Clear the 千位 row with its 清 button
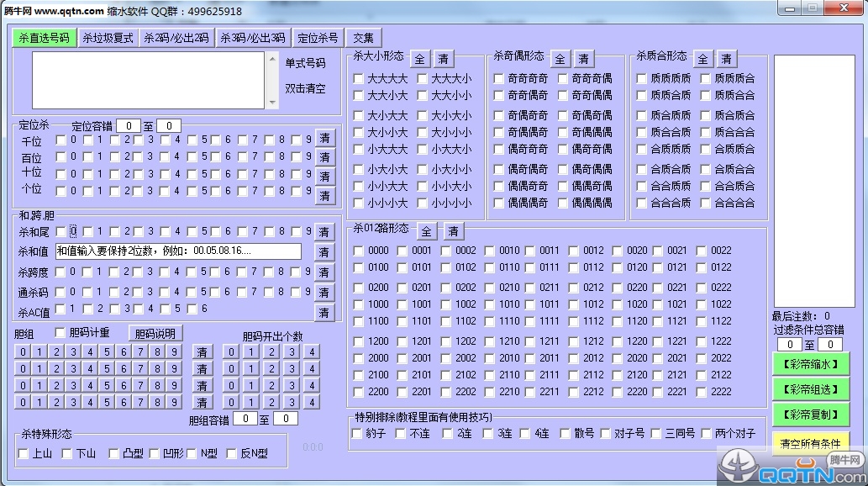Image resolution: width=868 pixels, height=486 pixels. pyautogui.click(x=324, y=138)
